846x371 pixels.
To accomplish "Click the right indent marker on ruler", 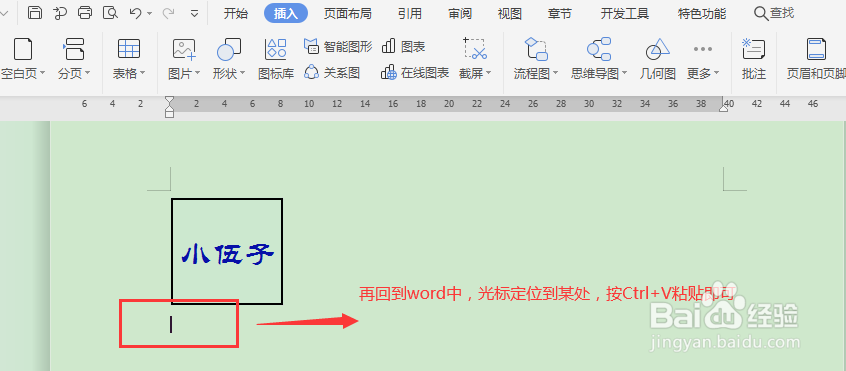I will [723, 107].
